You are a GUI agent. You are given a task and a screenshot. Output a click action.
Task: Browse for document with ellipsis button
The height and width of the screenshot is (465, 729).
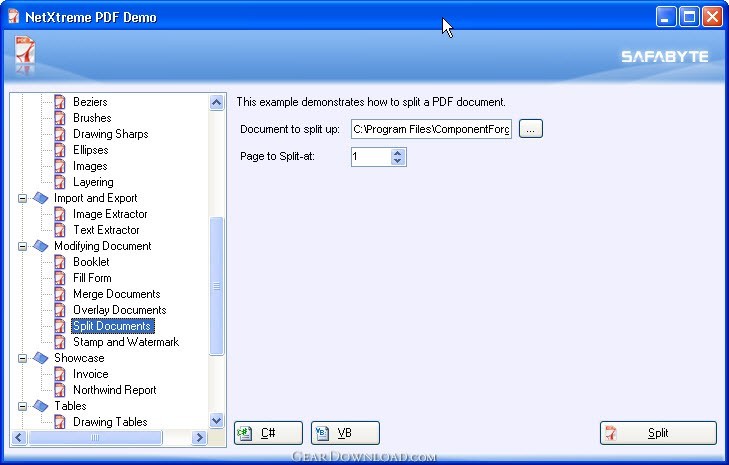point(531,129)
